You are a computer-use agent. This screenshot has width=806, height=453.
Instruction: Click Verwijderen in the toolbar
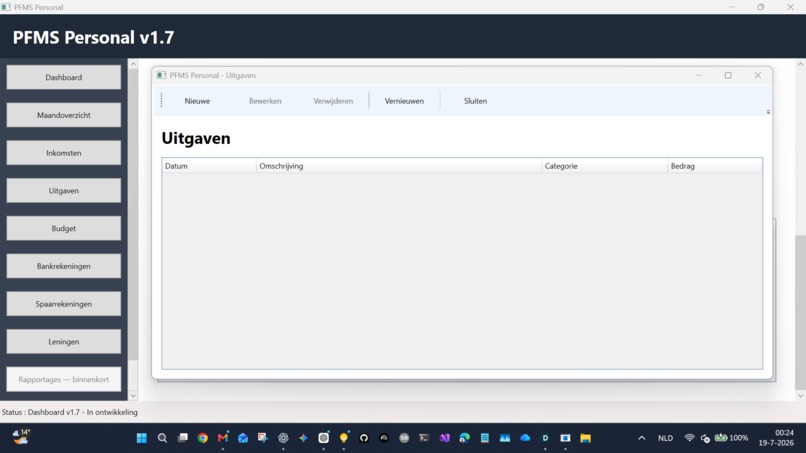coord(333,101)
